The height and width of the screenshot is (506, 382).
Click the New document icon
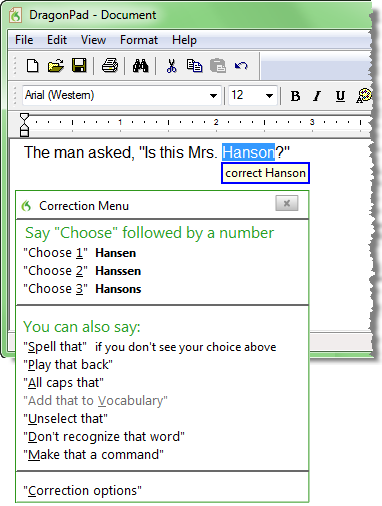pos(32,65)
